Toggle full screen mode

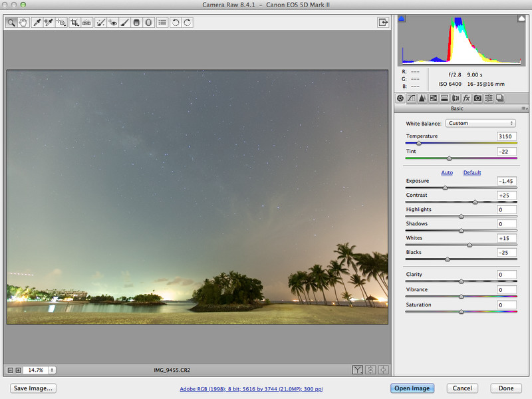(x=383, y=23)
